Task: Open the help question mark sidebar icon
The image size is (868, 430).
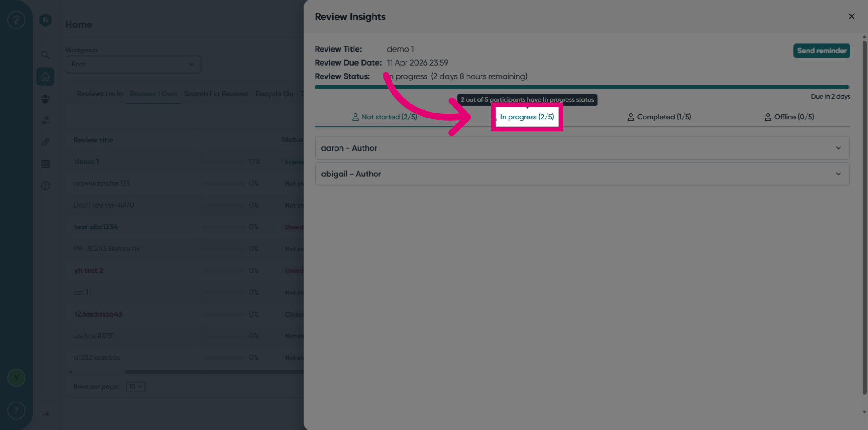Action: 45,186
